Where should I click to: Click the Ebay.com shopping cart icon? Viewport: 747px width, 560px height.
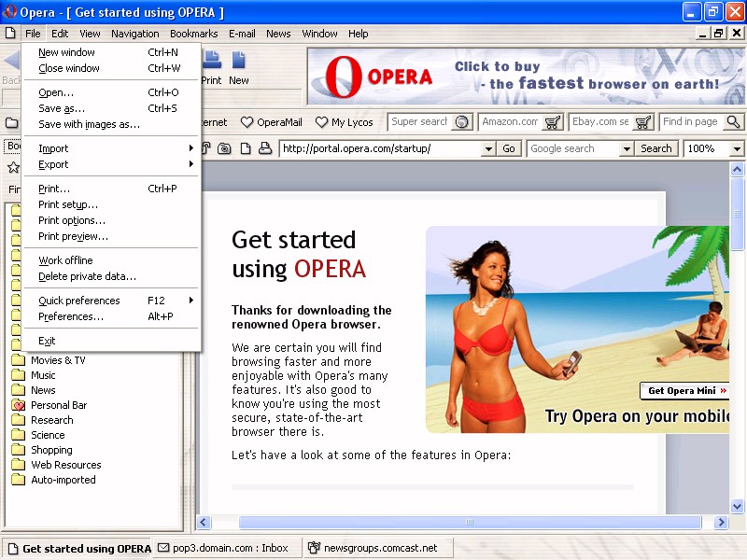coord(643,122)
